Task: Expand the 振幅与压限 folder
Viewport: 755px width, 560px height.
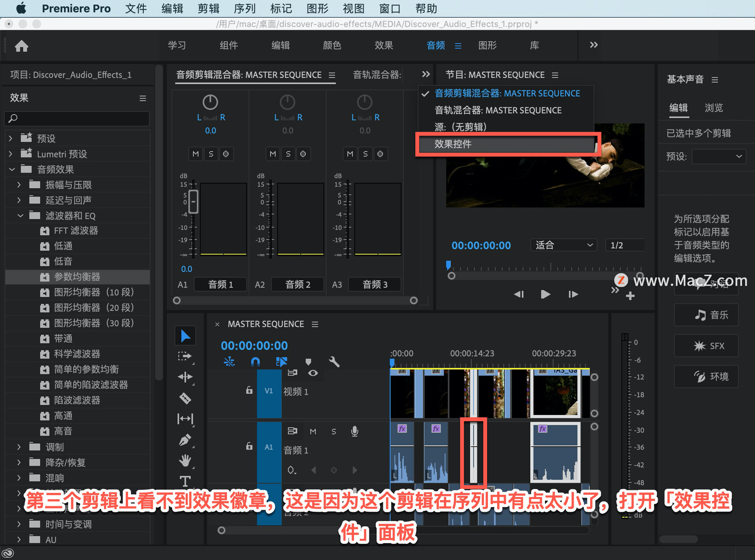Action: [x=19, y=185]
